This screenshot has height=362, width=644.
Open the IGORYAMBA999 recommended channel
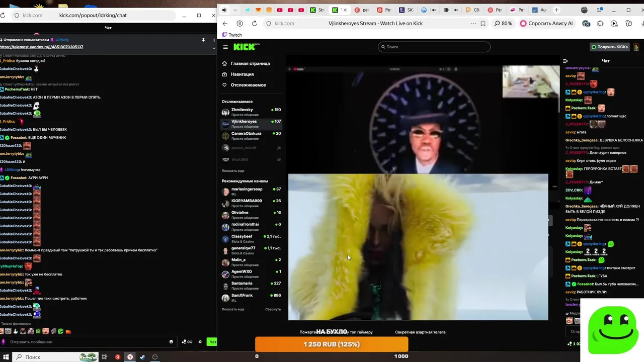(252, 203)
